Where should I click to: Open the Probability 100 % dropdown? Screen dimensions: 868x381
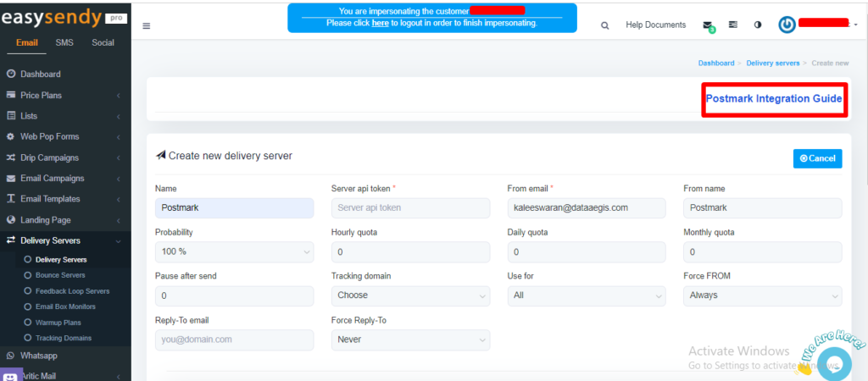pos(234,251)
